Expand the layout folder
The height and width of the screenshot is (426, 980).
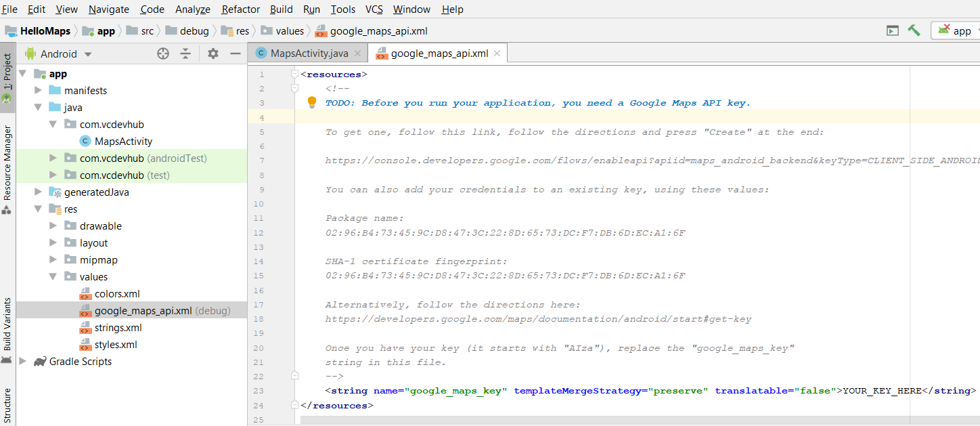point(53,243)
